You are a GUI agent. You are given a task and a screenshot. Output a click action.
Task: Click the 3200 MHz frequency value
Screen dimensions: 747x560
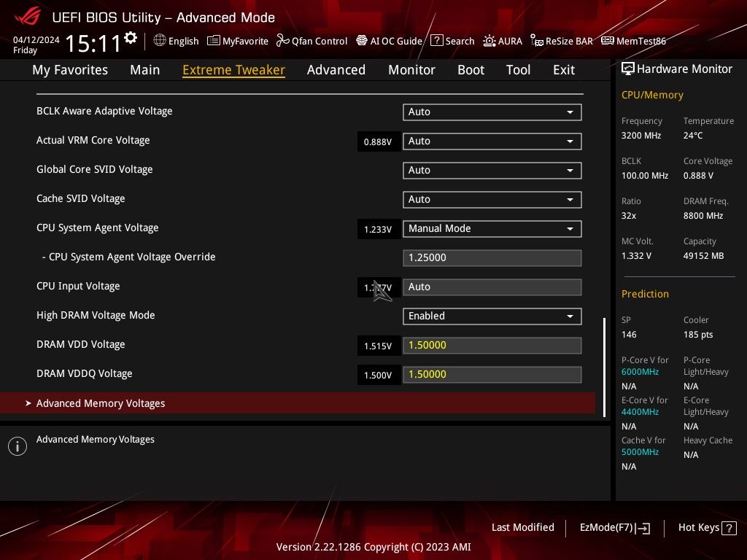click(x=641, y=136)
